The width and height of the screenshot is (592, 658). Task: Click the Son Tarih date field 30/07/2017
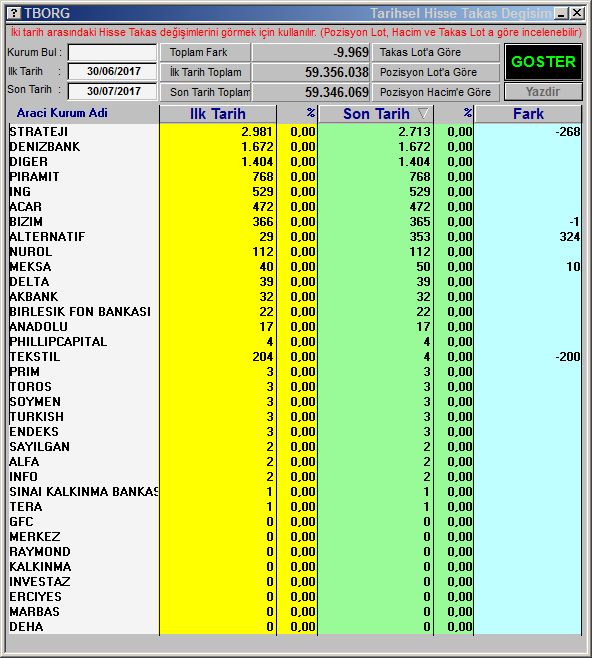[112, 91]
